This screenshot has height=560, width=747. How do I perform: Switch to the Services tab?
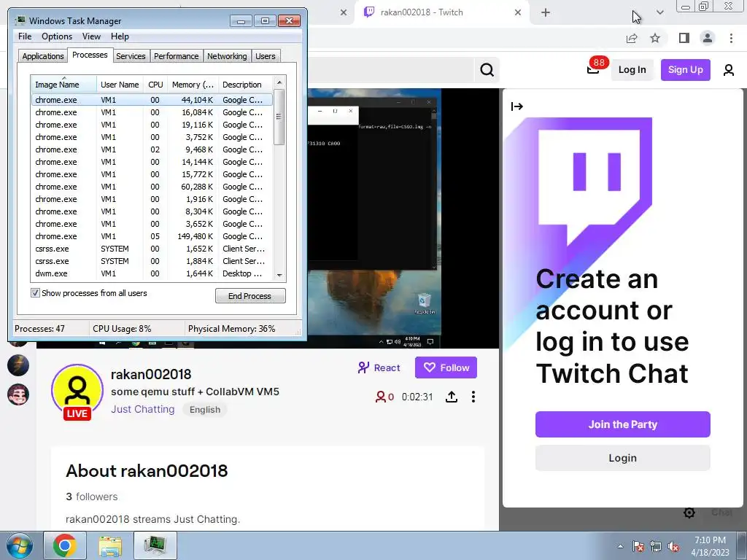(131, 56)
